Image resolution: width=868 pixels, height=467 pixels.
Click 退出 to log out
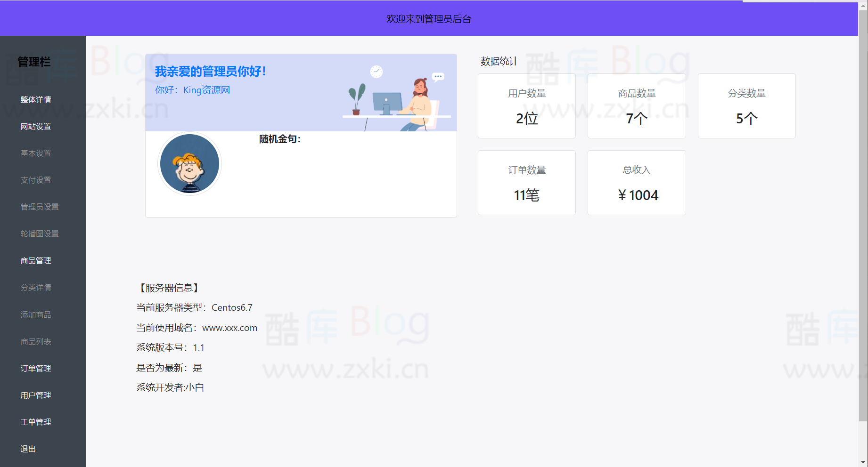pyautogui.click(x=28, y=449)
